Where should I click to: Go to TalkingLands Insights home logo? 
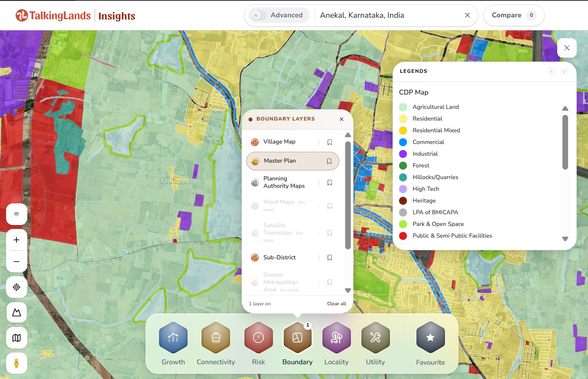point(75,16)
